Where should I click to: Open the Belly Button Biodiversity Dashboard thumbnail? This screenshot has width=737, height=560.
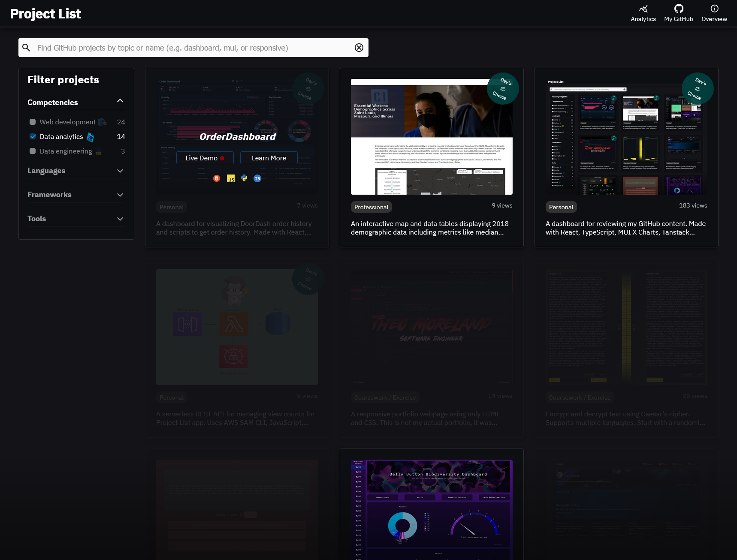(x=432, y=508)
